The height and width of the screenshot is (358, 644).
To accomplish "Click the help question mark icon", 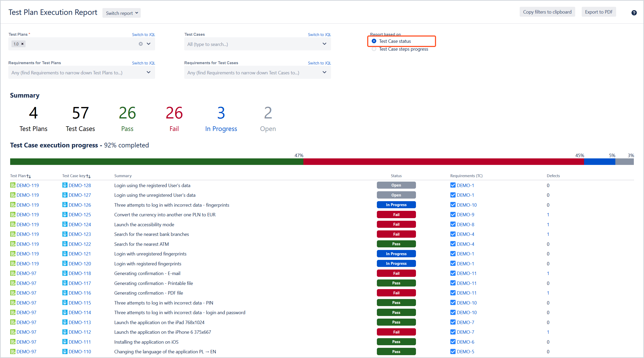I will 634,13.
